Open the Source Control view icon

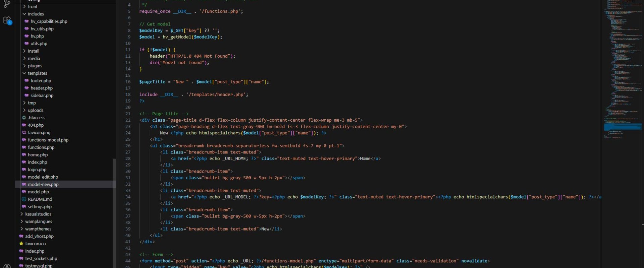[x=7, y=4]
